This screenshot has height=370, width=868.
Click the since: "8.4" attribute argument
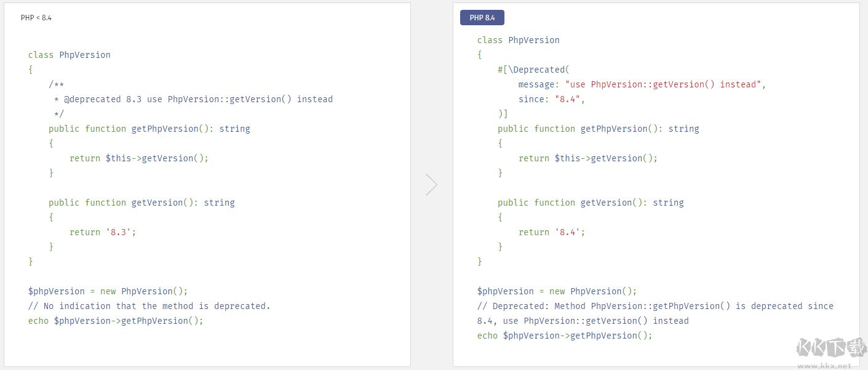(551, 99)
